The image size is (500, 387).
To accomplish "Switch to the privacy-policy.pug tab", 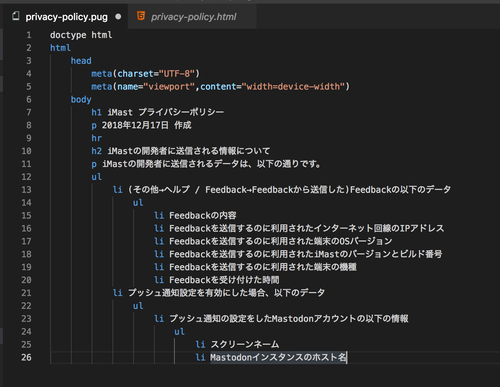I will pyautogui.click(x=66, y=17).
